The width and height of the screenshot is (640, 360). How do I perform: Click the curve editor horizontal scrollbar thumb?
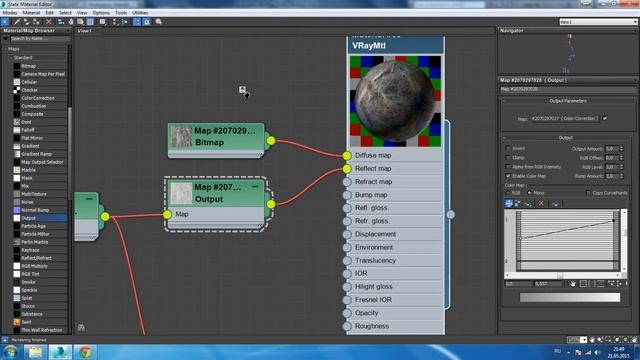[x=560, y=276]
